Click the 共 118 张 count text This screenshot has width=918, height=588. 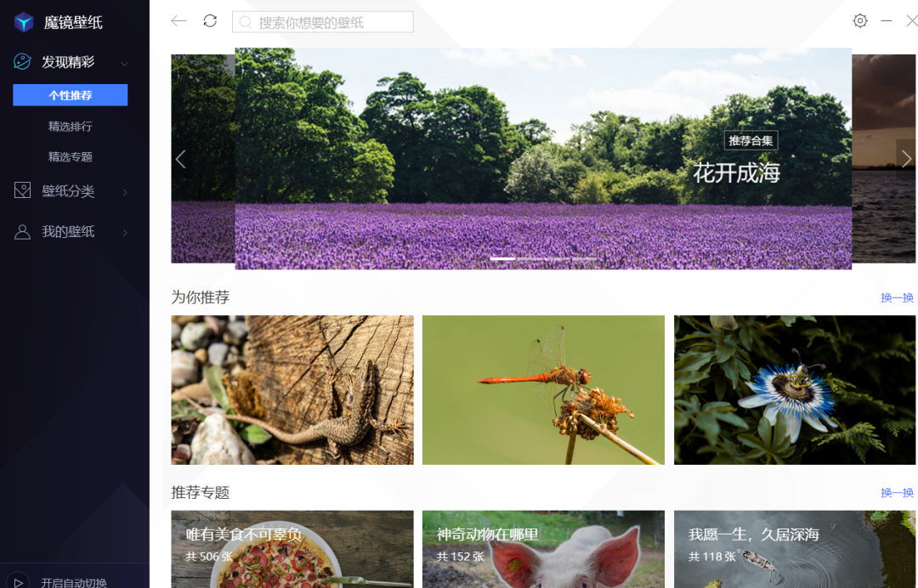click(712, 557)
